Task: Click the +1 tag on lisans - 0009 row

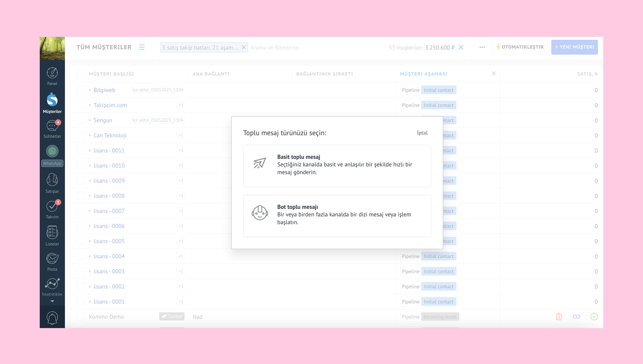Action: tap(181, 181)
